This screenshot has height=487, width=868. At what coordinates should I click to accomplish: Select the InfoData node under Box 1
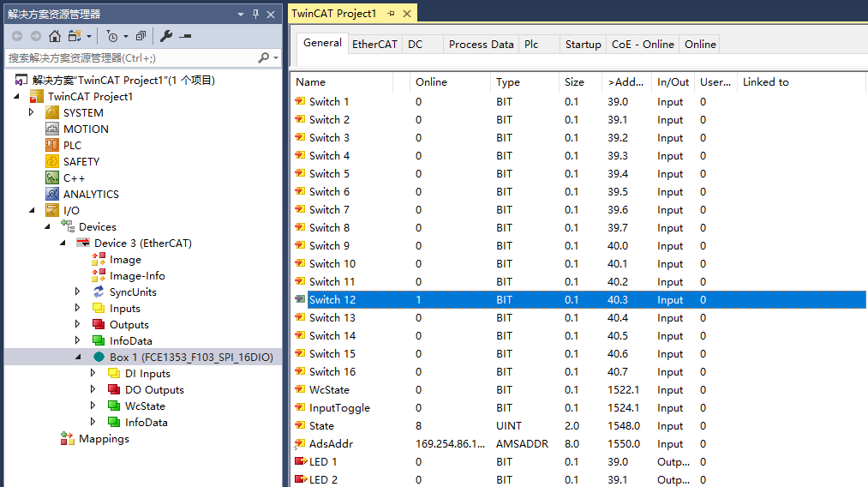(x=147, y=422)
